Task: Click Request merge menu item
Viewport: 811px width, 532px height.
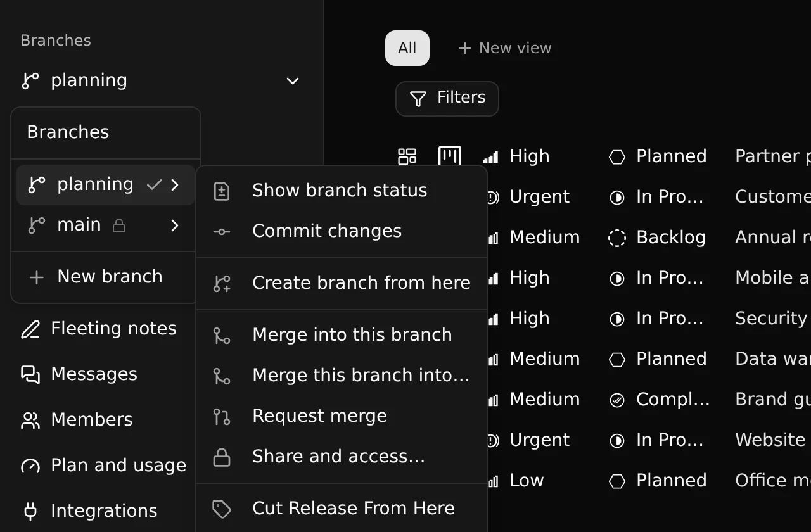Action: [x=342, y=416]
